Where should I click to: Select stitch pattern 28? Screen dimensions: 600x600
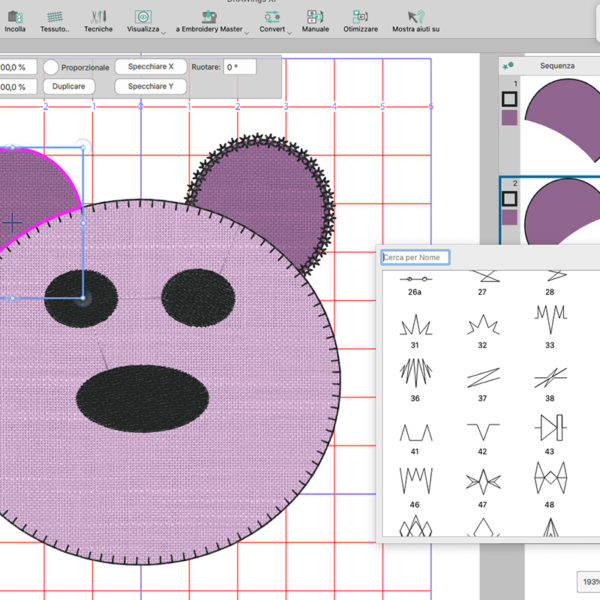[x=550, y=284]
